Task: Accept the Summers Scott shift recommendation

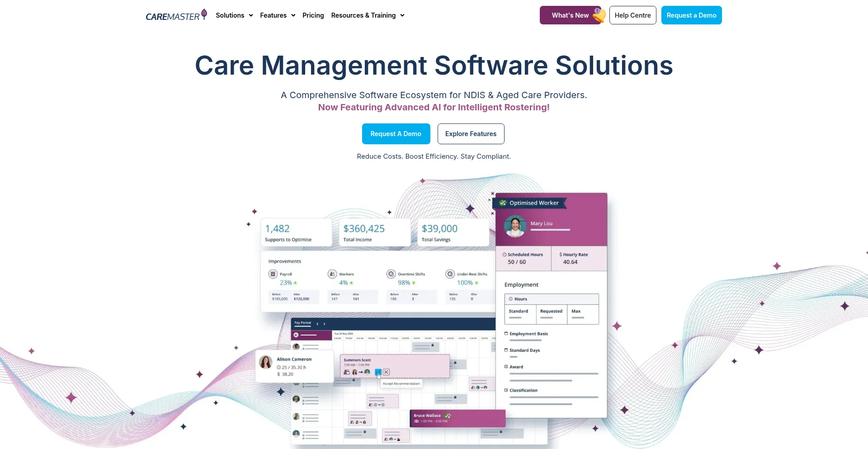Action: (x=378, y=372)
